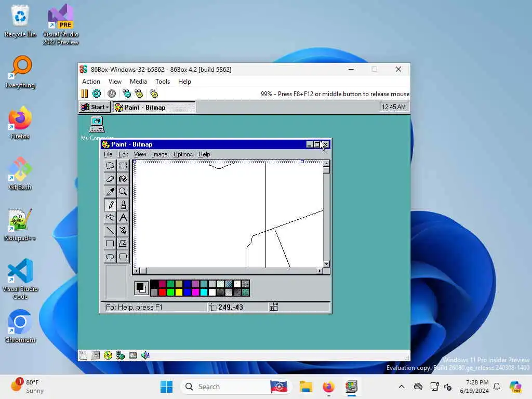The image size is (532, 399).
Task: Open the 86Box View menu
Action: pyautogui.click(x=115, y=82)
